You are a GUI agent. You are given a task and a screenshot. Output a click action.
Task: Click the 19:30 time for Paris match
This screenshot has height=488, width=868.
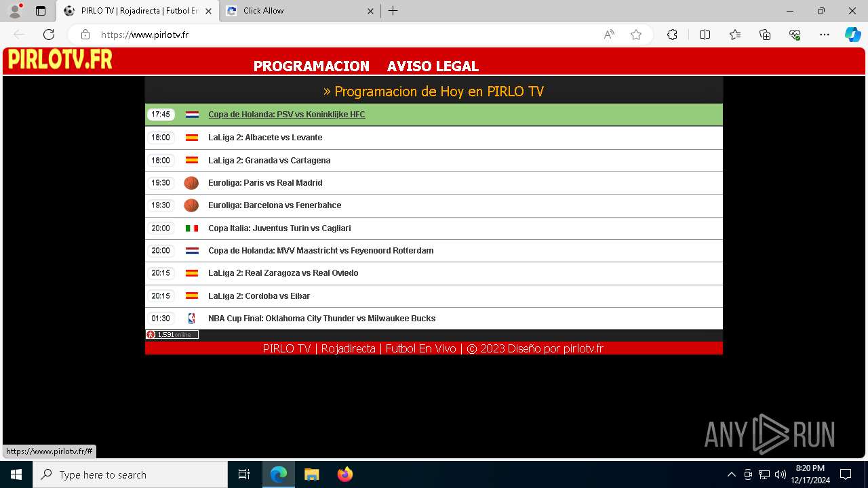(x=161, y=183)
